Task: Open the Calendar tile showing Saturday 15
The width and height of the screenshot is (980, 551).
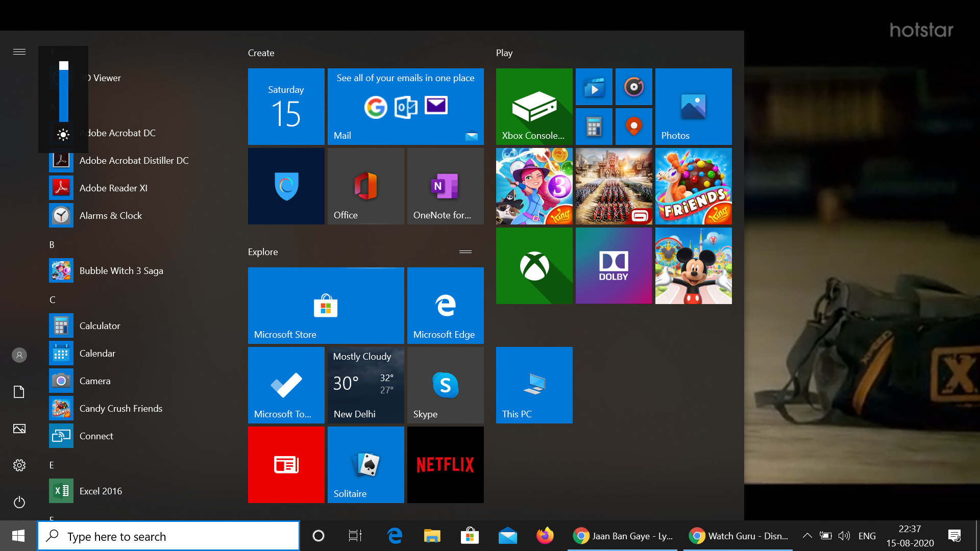Action: [286, 107]
